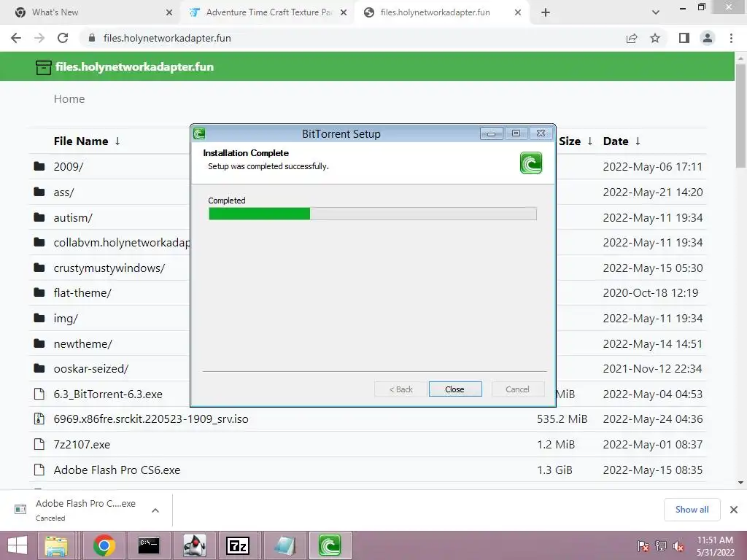Open the newtheme/ folder link

pyautogui.click(x=83, y=343)
